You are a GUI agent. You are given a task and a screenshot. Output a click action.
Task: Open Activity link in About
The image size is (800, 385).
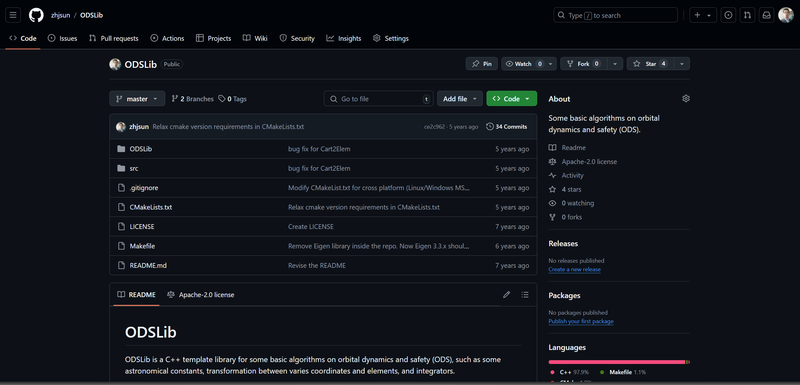566,175
